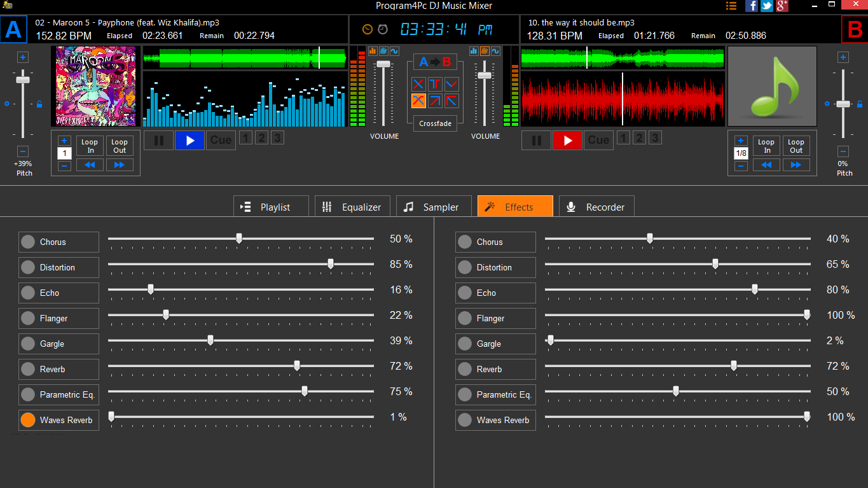This screenshot has width=868, height=488.
Task: Increase deck B loop length with plus
Action: (x=741, y=141)
